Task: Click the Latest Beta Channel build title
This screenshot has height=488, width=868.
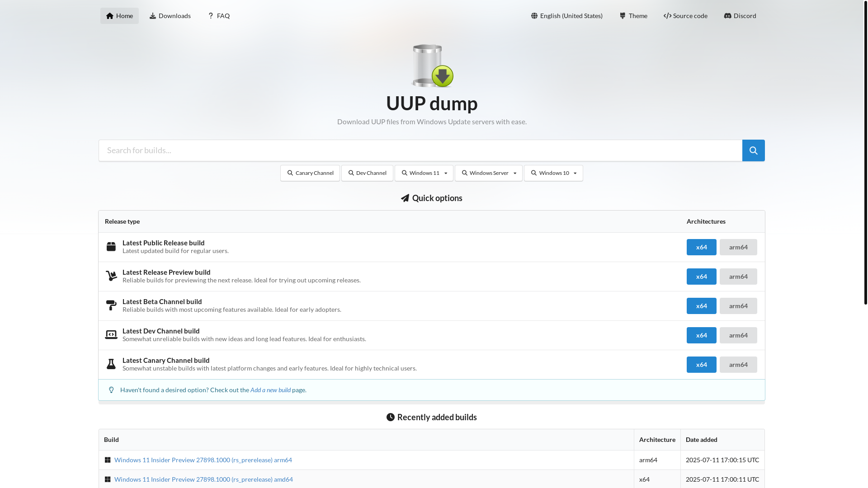Action: coord(162,301)
